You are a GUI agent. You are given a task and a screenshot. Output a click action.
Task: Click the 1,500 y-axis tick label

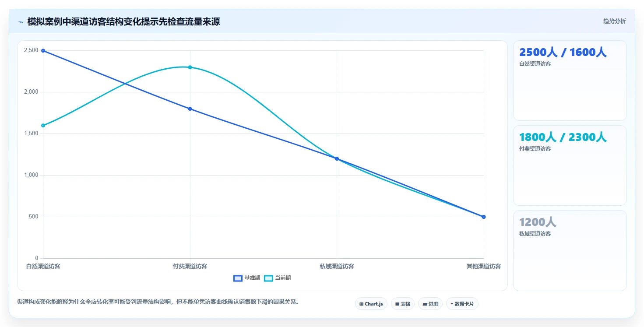[31, 134]
